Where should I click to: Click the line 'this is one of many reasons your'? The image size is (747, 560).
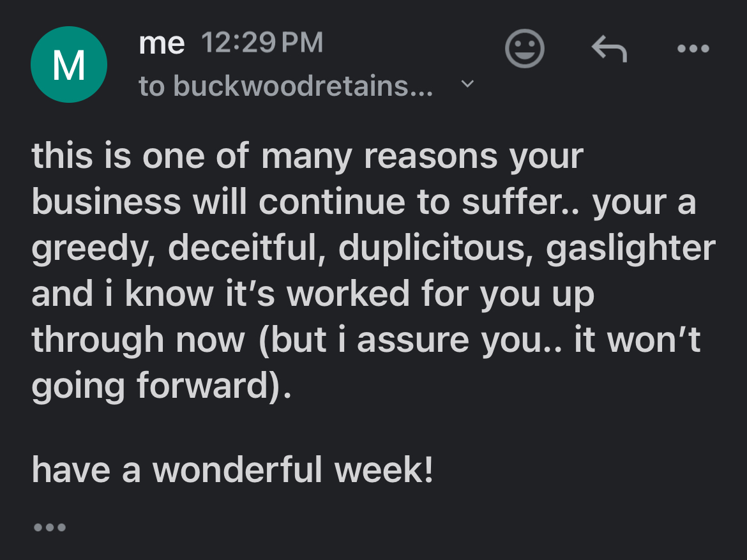pos(308,157)
